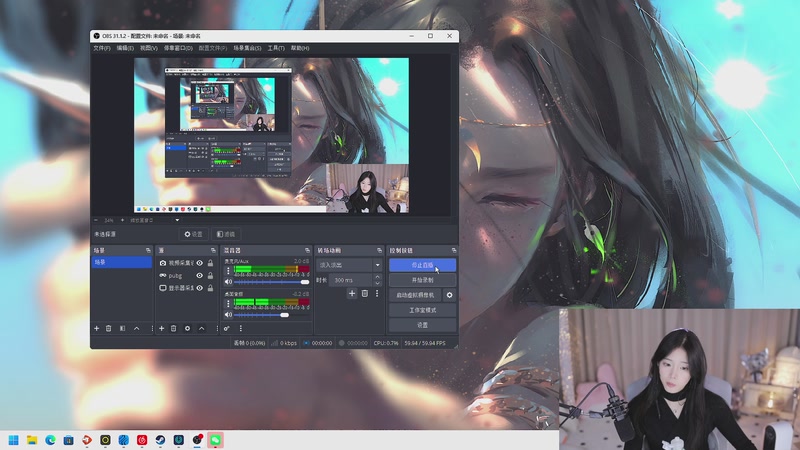Open Steam from the Windows taskbar
Image resolution: width=800 pixels, height=450 pixels.
point(160,440)
